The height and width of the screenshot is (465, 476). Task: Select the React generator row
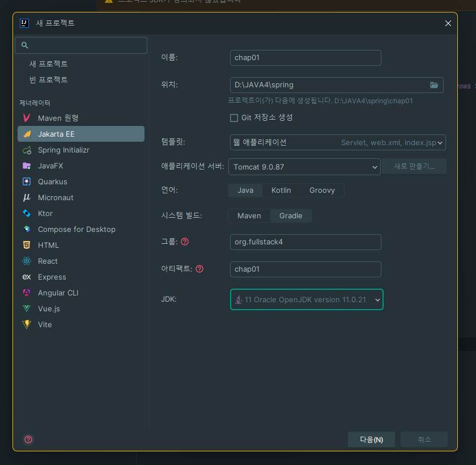[81, 261]
